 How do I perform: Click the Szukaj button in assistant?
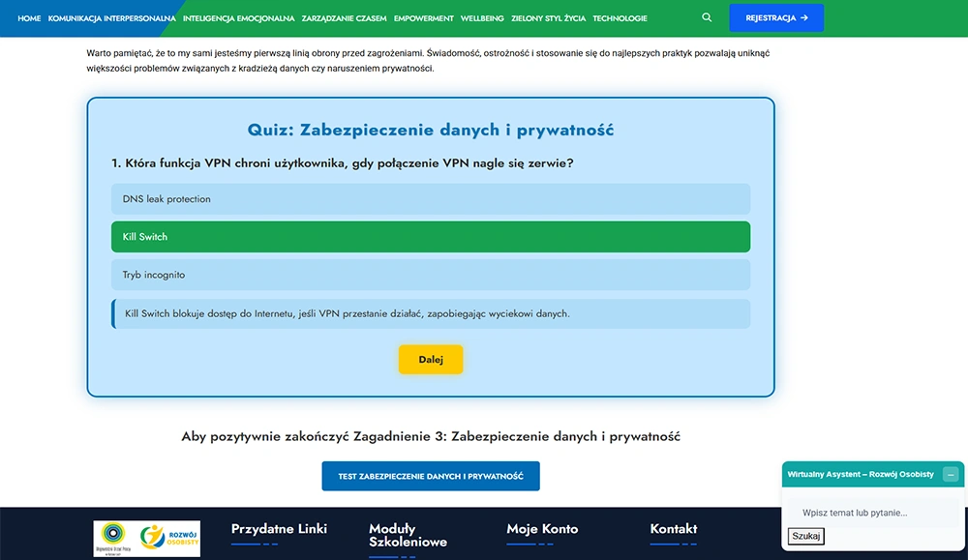805,536
